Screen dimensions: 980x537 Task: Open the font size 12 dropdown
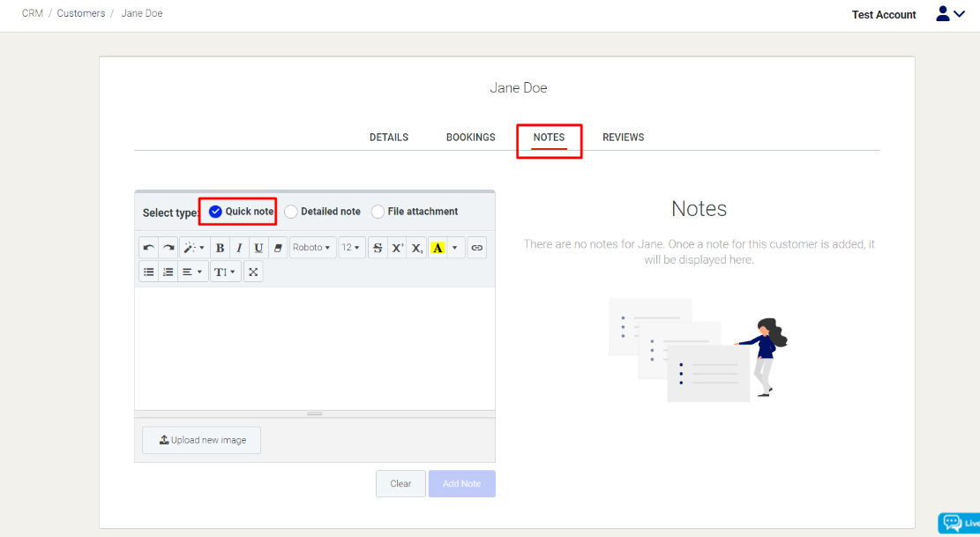coord(350,247)
